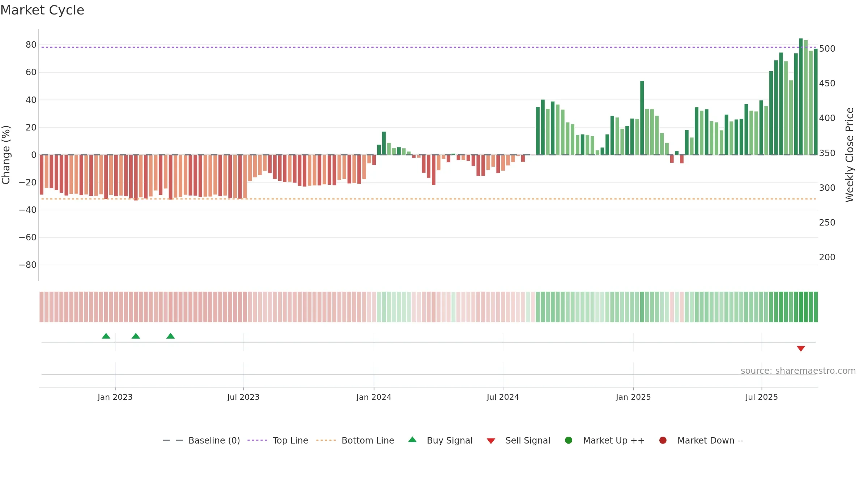
Task: Toggle the Market Down -- legend entry
Action: coord(701,440)
